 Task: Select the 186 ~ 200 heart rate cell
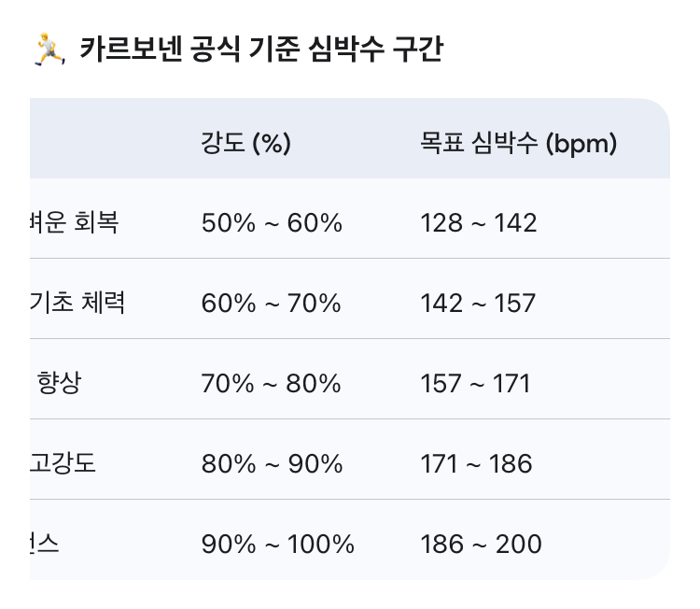(481, 544)
